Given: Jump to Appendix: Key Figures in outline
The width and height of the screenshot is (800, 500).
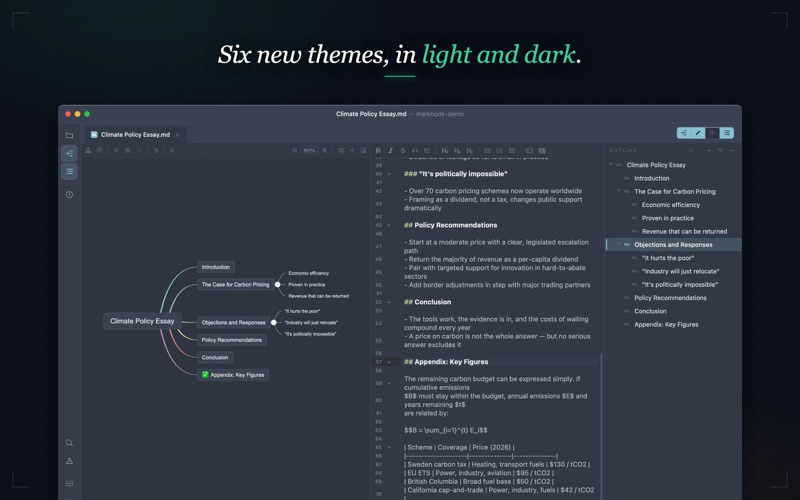Looking at the screenshot, I should coord(666,324).
